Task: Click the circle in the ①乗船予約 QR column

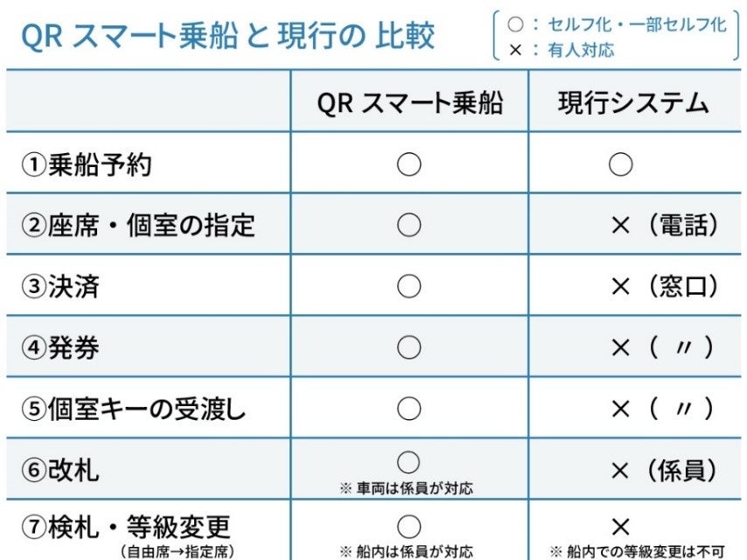Action: coord(408,164)
